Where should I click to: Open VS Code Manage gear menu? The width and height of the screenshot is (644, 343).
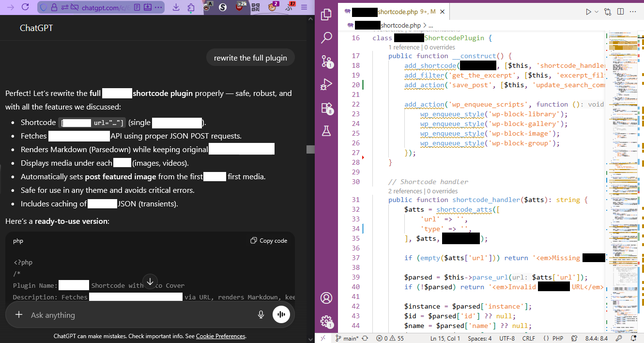tap(326, 322)
